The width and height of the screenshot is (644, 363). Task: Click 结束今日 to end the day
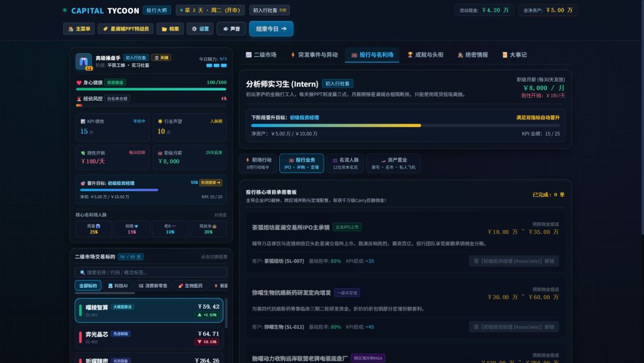tap(271, 29)
